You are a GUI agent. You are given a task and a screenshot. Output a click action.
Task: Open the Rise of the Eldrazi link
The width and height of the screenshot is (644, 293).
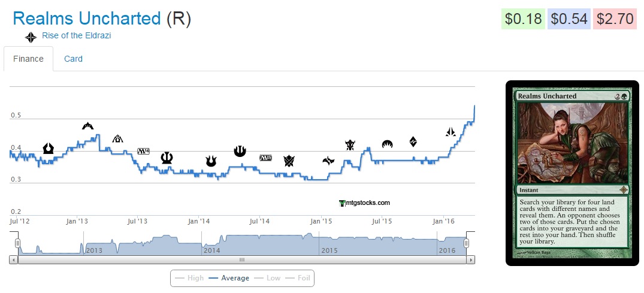pyautogui.click(x=76, y=35)
